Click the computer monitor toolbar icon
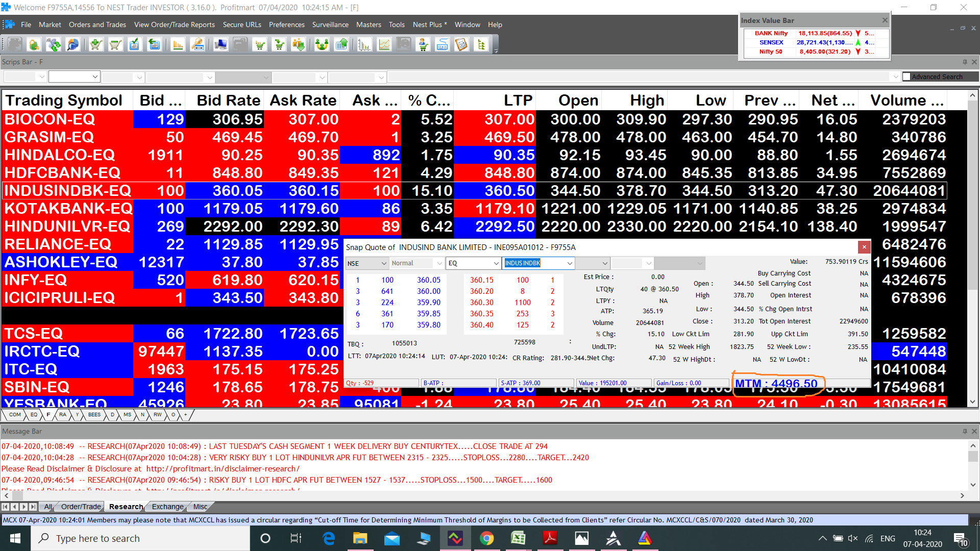Viewport: 980px width, 551px height. click(220, 45)
